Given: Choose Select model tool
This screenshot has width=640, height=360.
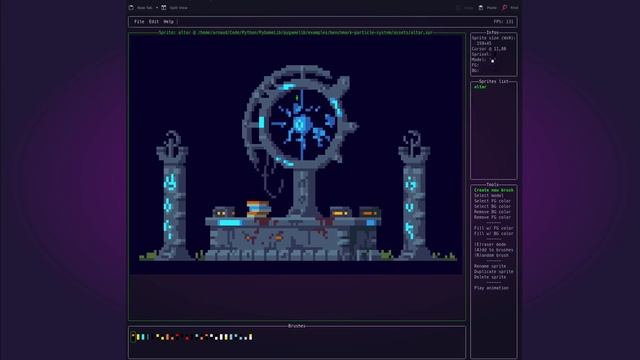Looking at the screenshot, I should (x=489, y=196).
